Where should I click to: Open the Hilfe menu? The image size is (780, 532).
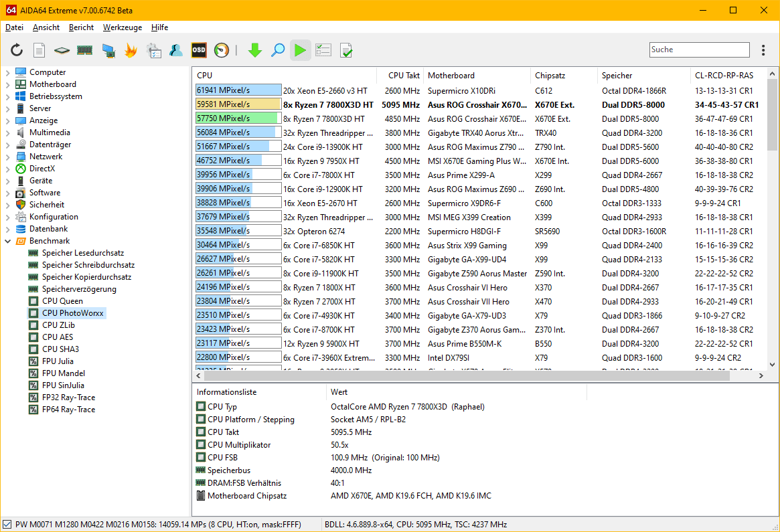coord(159,27)
